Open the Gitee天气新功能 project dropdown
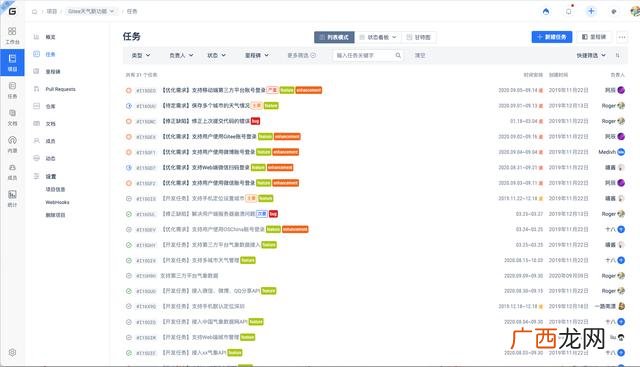 coord(91,11)
